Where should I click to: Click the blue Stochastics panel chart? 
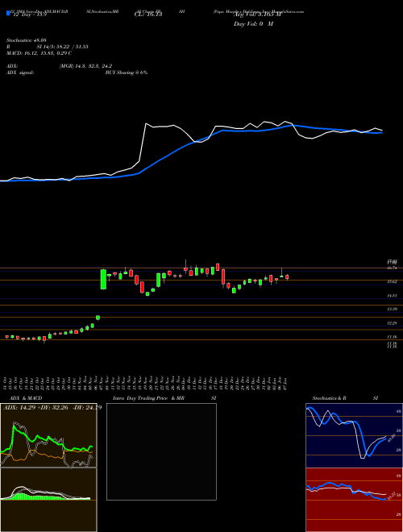click(354, 435)
